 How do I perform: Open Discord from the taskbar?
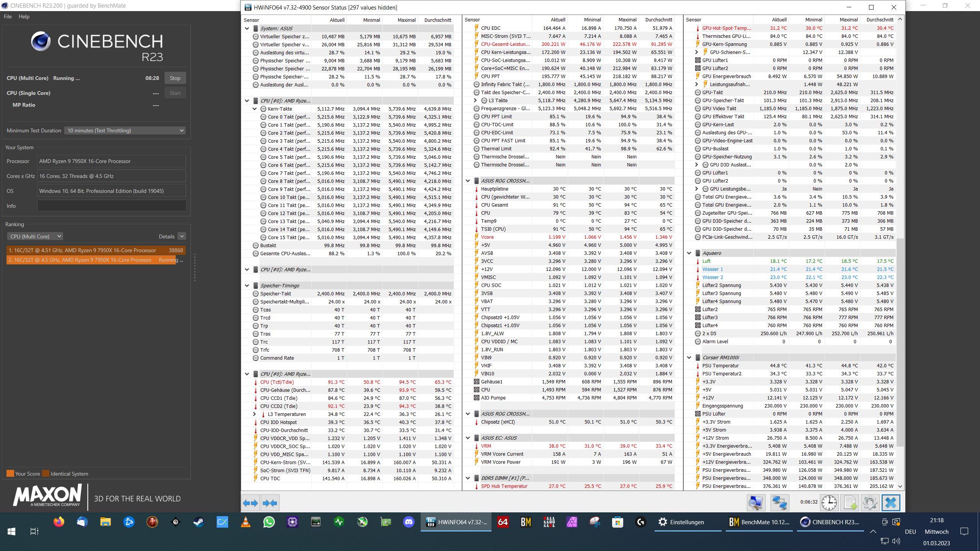pos(408,522)
